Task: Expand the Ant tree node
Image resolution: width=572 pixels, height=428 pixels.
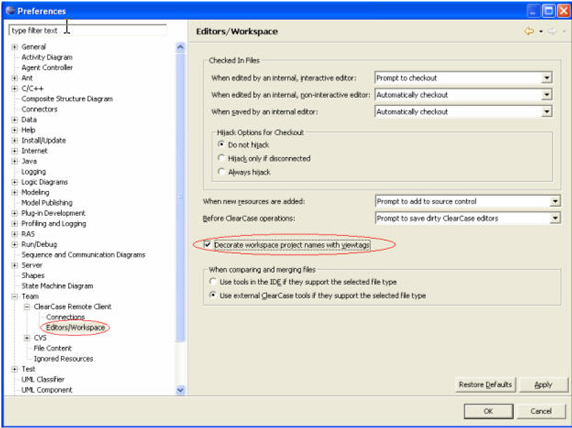Action: 15,78
